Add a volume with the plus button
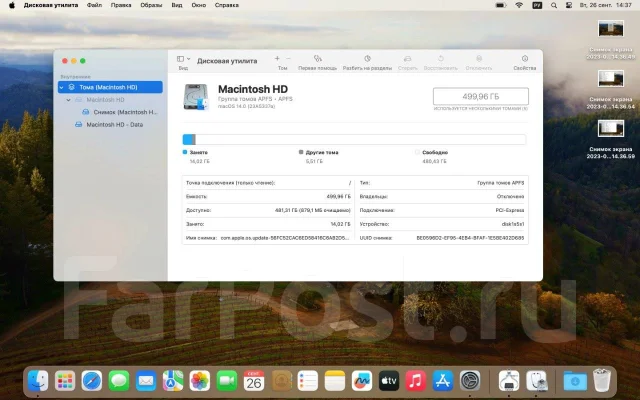Viewport: 640px width, 400px height. (277, 58)
